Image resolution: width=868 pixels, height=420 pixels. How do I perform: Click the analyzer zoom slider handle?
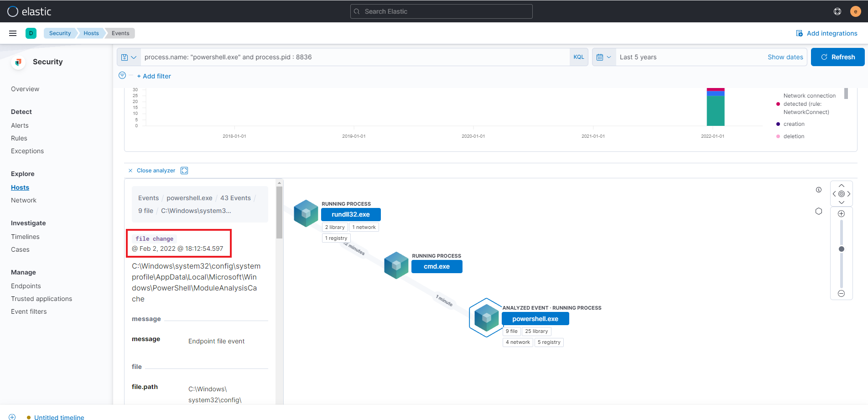tap(842, 249)
